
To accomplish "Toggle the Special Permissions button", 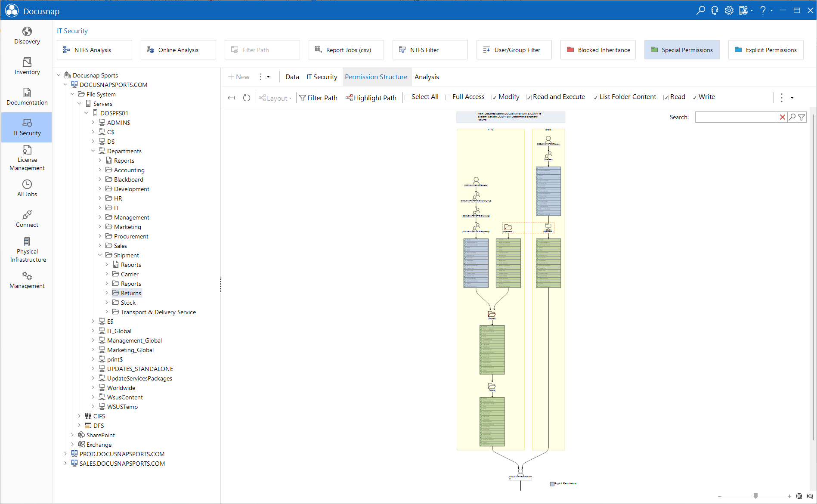I will [682, 50].
